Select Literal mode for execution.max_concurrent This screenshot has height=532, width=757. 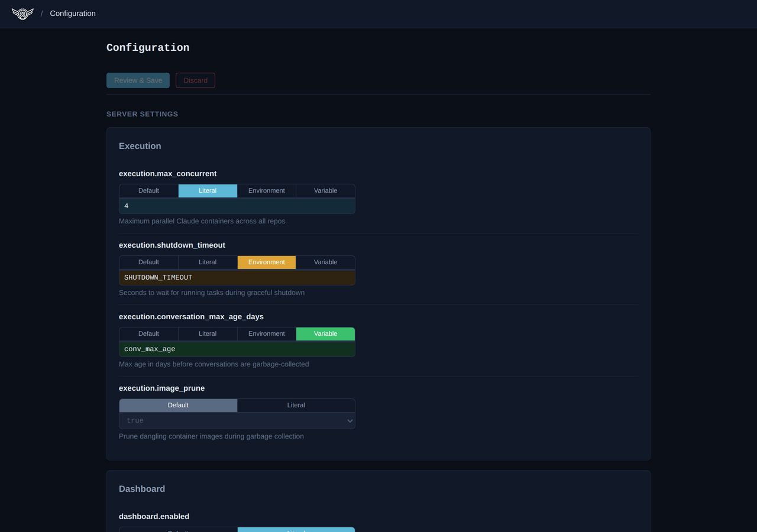[208, 191]
